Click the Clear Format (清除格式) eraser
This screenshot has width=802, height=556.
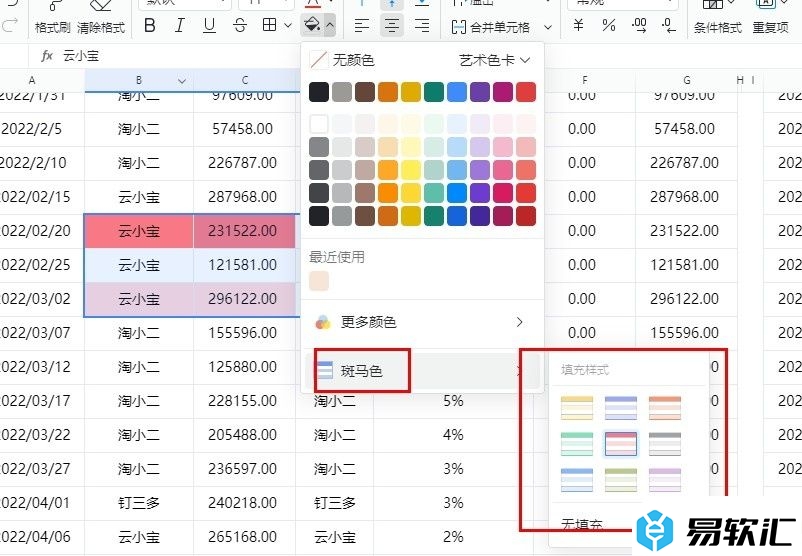point(101,18)
